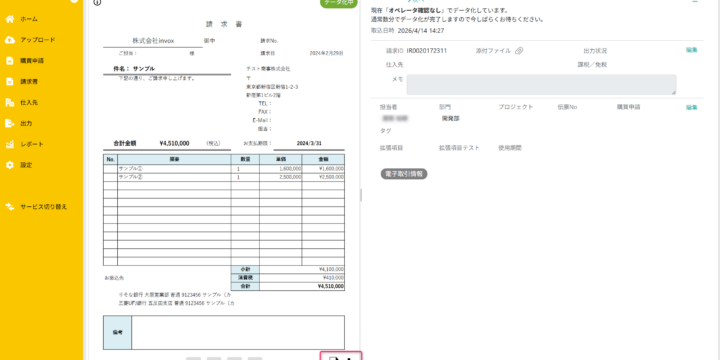This screenshot has height=360, width=720.
Task: Click 編集 link beside 出力状況
Action: click(692, 50)
